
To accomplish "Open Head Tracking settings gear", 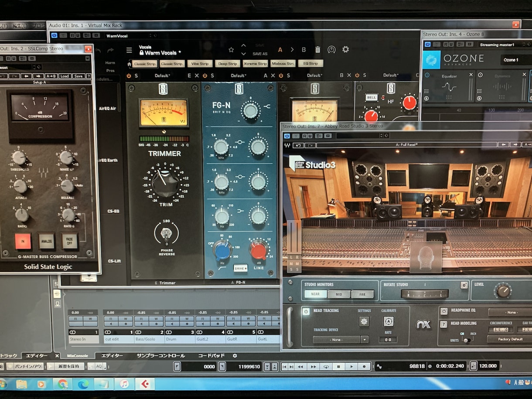I will (364, 321).
